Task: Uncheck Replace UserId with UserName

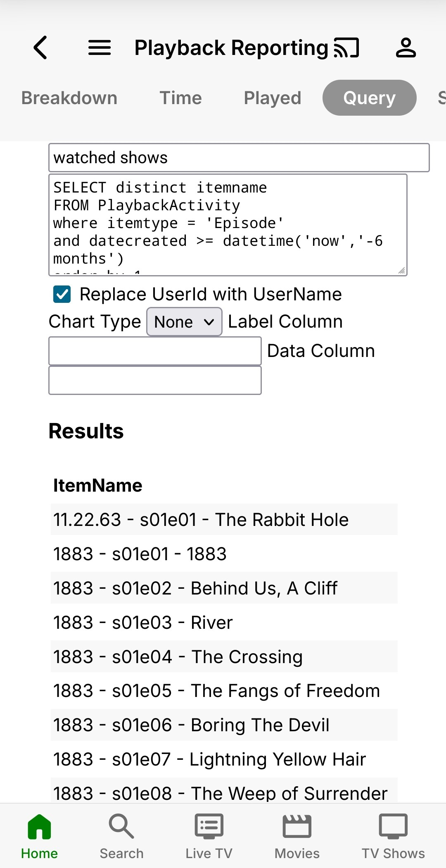Action: tap(62, 294)
